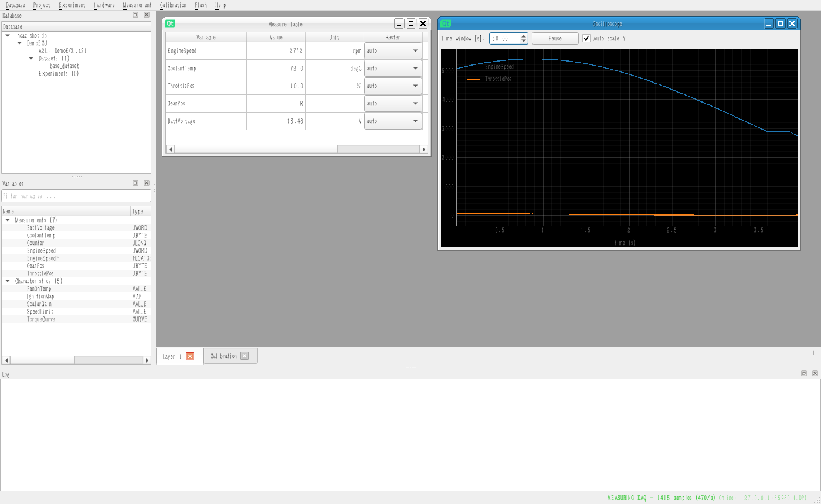Close the Variables dock panel
The image size is (821, 504).
[x=147, y=183]
